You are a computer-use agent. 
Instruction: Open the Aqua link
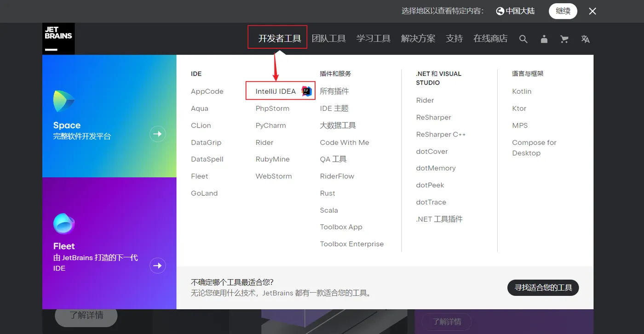click(x=200, y=108)
